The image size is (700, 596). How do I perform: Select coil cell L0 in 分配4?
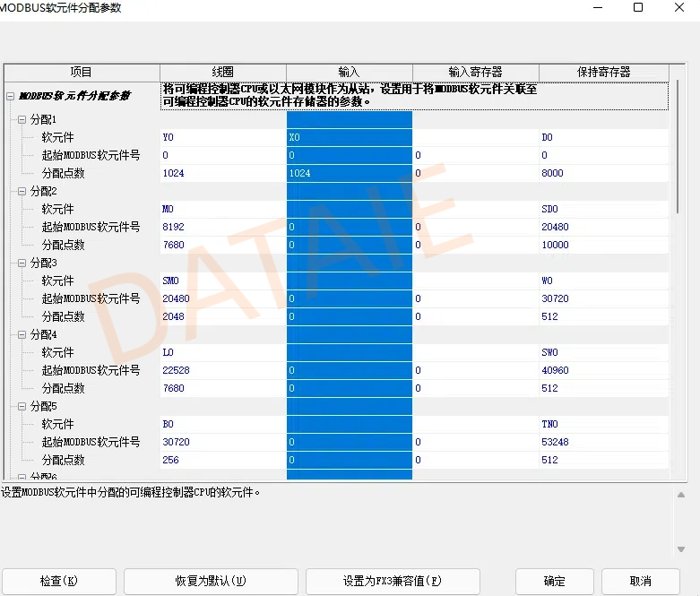click(223, 352)
